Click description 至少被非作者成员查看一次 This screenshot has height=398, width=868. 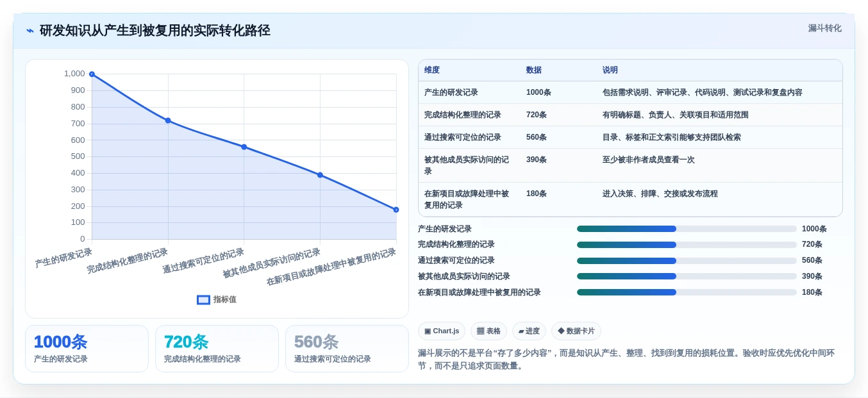click(649, 160)
